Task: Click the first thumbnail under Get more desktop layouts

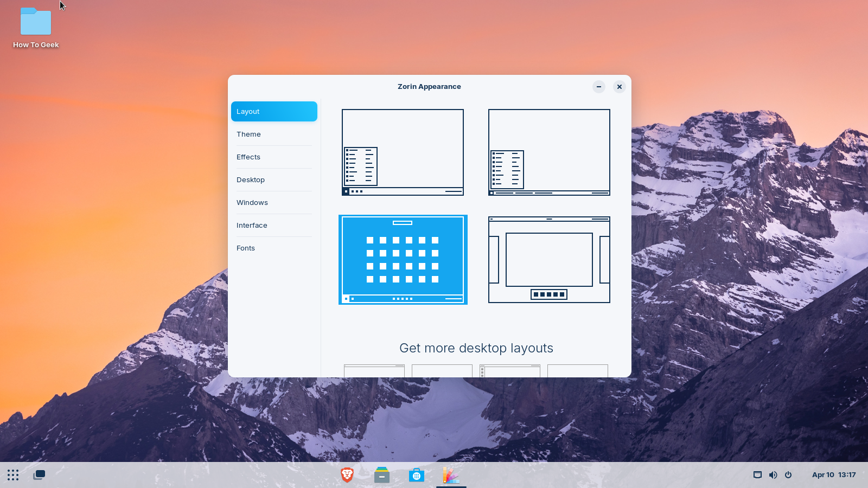Action: (374, 371)
